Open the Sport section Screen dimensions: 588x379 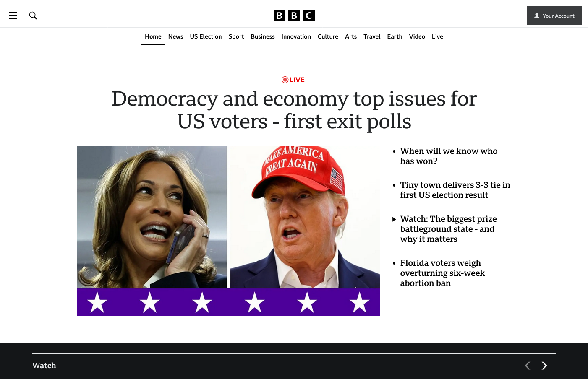point(236,36)
